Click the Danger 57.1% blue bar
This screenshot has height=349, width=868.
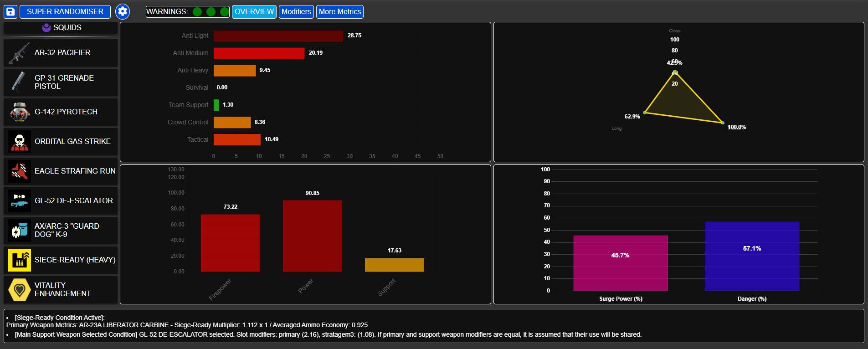(752, 256)
